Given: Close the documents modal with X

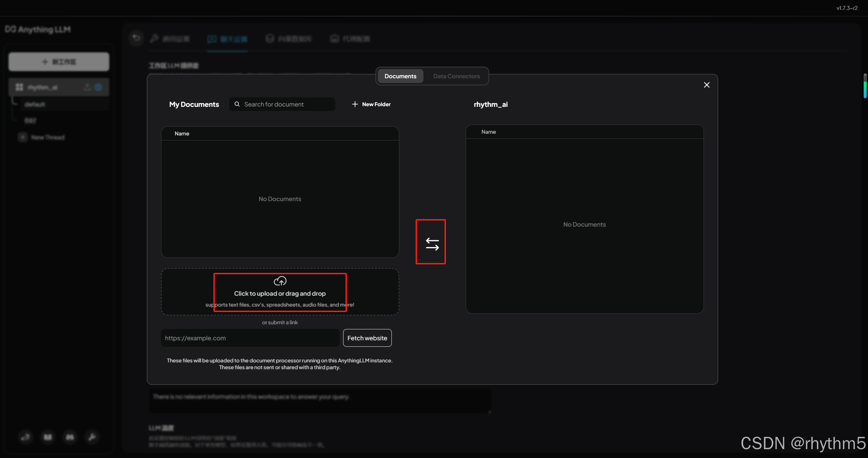Looking at the screenshot, I should [707, 85].
